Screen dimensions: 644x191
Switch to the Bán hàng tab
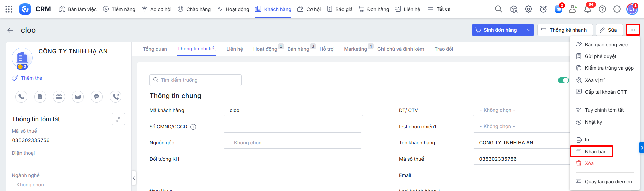point(298,49)
